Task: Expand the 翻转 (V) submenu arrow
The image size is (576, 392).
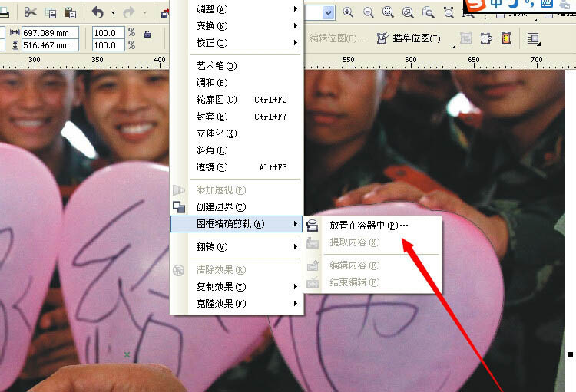Action: coord(296,247)
